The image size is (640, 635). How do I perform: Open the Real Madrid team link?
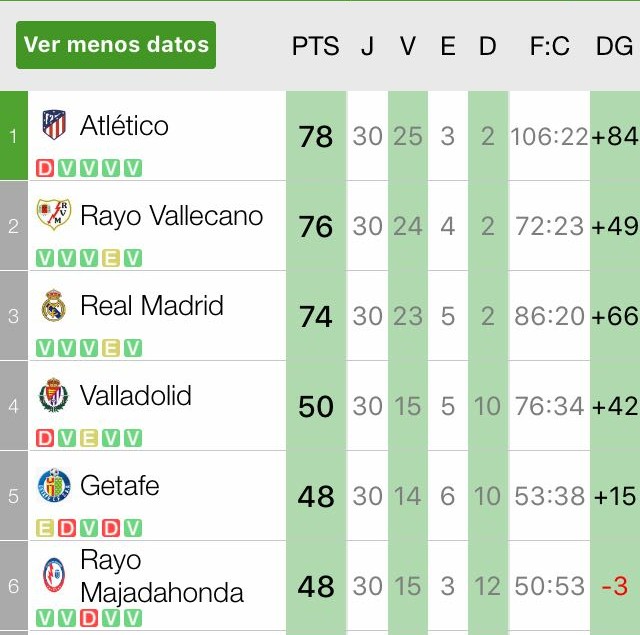click(x=152, y=306)
